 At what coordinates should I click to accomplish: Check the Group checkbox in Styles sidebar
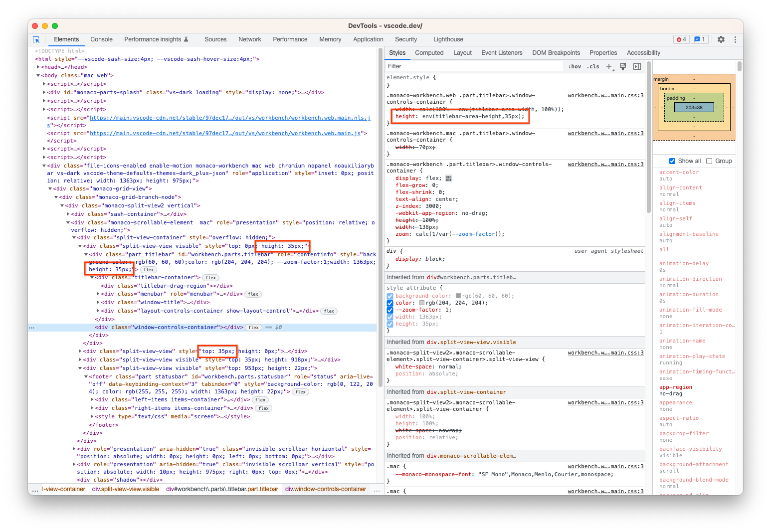[710, 161]
